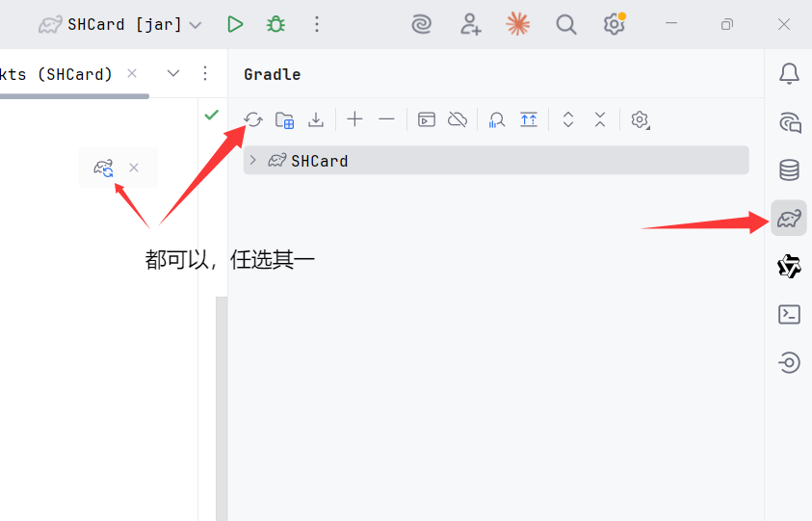Load Gradle changes floating button
Screen dimensions: 812x521
(x=104, y=168)
